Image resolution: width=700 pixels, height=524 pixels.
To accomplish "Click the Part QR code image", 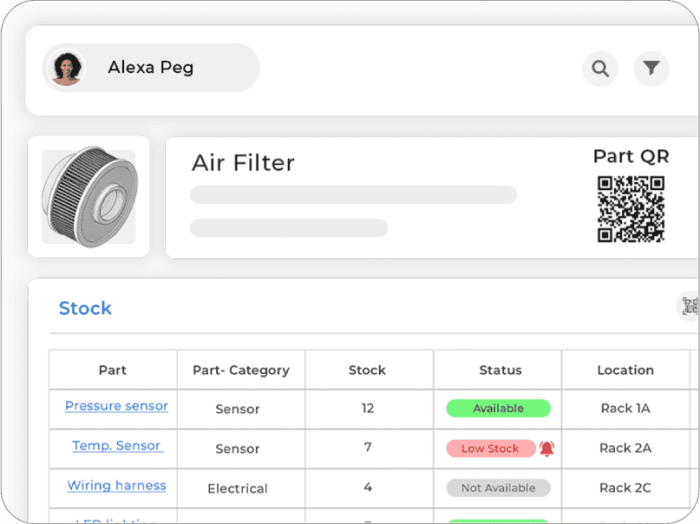I will click(x=631, y=209).
